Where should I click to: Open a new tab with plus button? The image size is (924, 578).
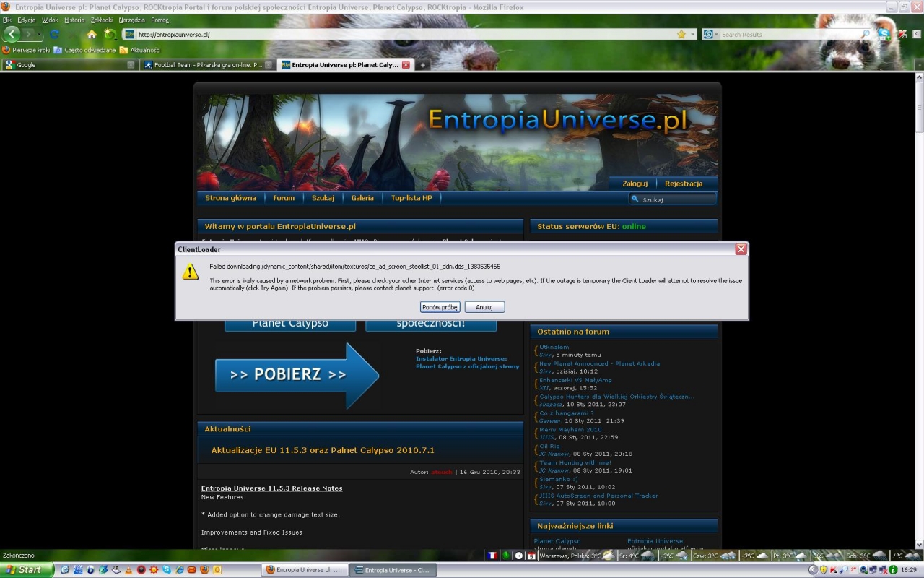click(423, 65)
